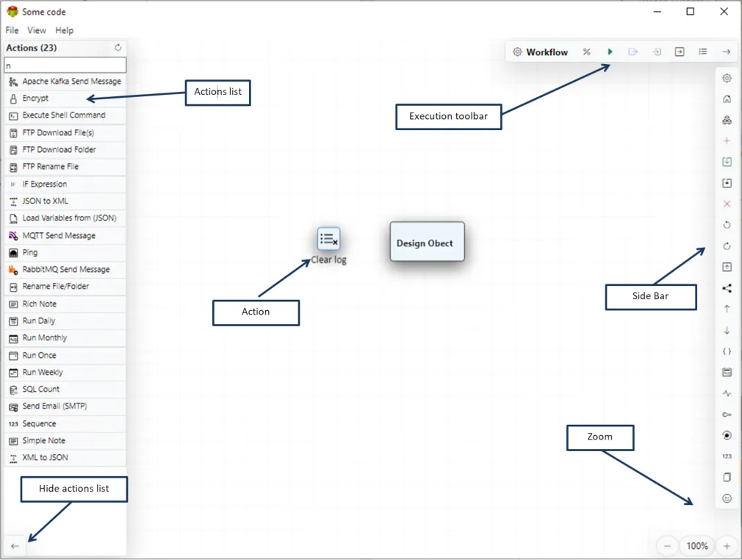Click the red plus icon in sidebar
The image size is (742, 560).
(x=727, y=140)
